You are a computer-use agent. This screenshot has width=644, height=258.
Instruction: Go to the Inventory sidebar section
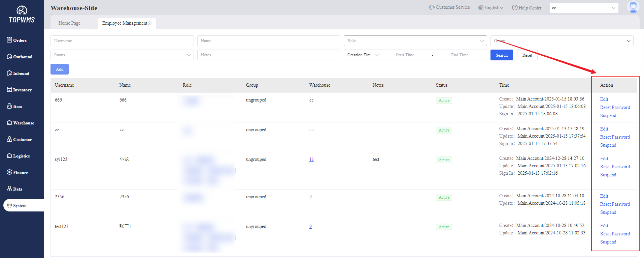click(x=19, y=90)
